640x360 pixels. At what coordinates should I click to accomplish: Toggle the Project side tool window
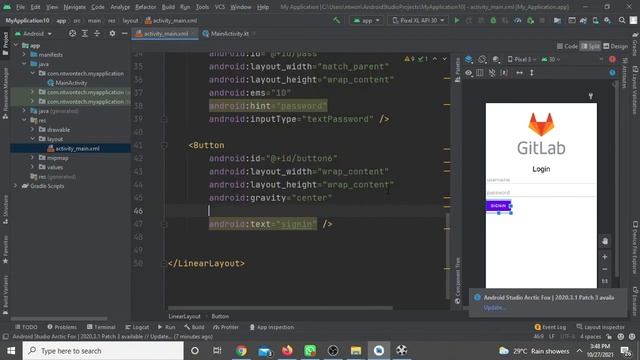[5, 43]
